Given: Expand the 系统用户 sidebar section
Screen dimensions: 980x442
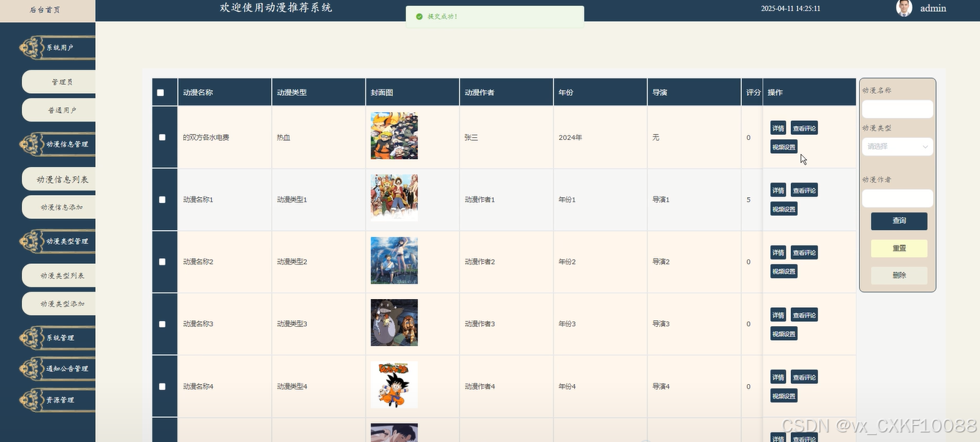Looking at the screenshot, I should tap(57, 48).
